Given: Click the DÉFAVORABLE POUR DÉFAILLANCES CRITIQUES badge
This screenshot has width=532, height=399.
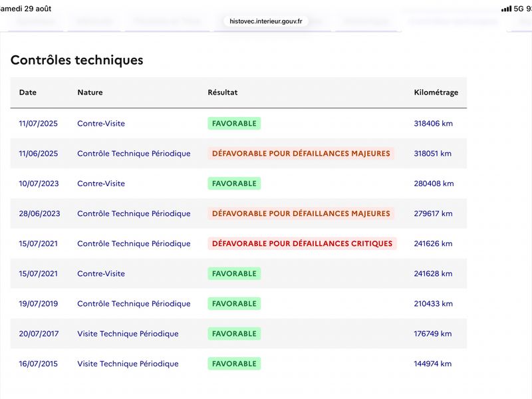Looking at the screenshot, I should coord(302,243).
